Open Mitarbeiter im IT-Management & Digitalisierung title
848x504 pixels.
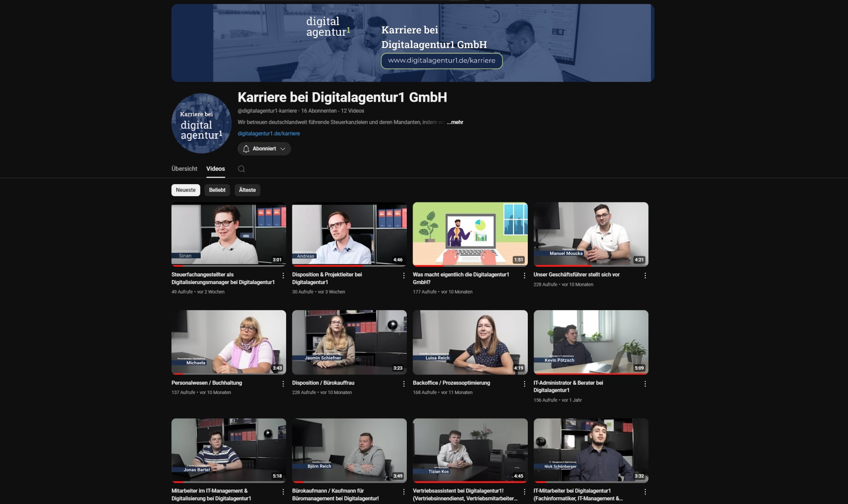[211, 495]
